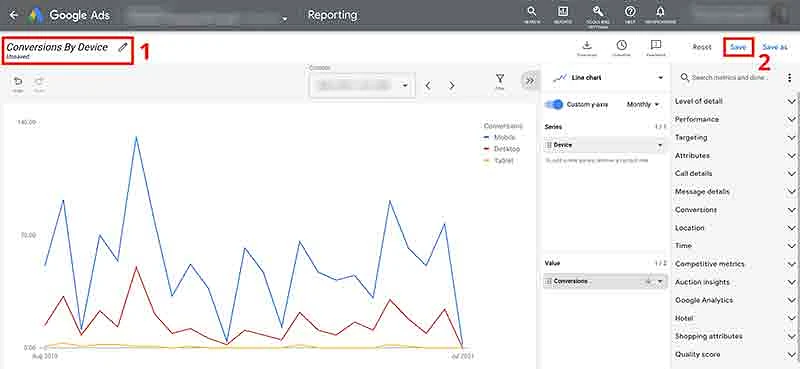Open the custom date range dropdown
This screenshot has width=800, height=369.
[x=361, y=85]
